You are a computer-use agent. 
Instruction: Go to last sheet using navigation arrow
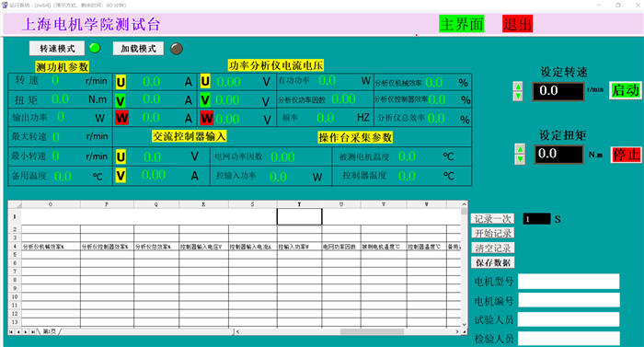pyautogui.click(x=33, y=331)
